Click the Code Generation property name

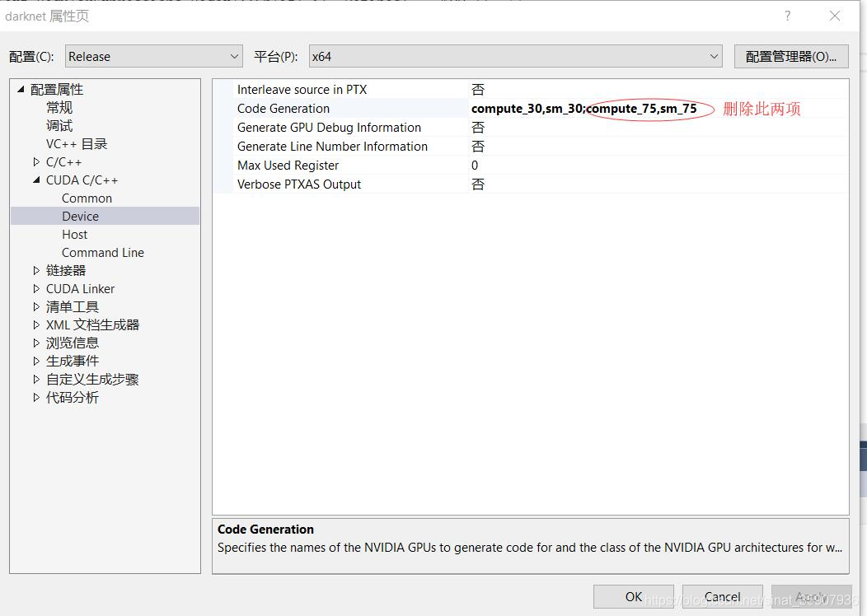click(284, 108)
